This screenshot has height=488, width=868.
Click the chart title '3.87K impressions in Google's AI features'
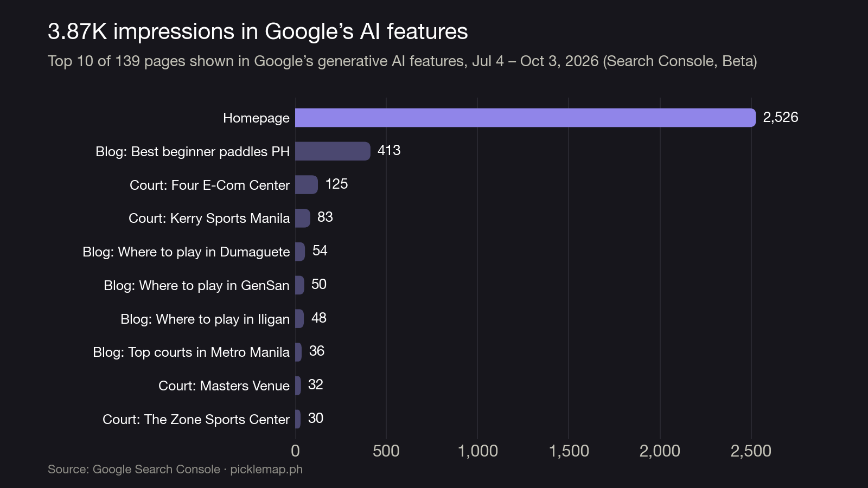(258, 31)
